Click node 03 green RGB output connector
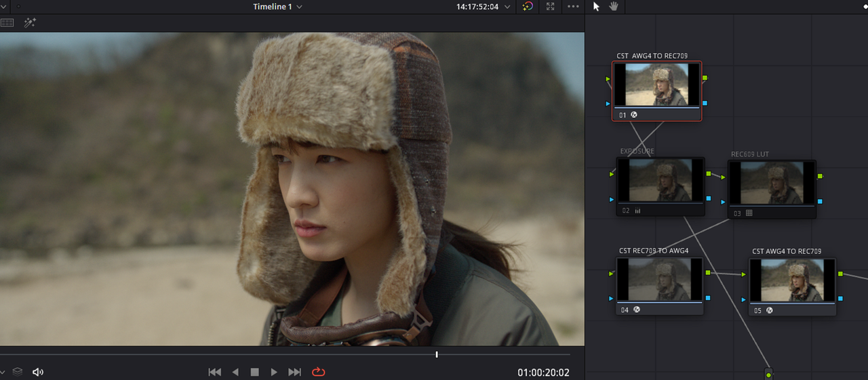 pos(820,176)
